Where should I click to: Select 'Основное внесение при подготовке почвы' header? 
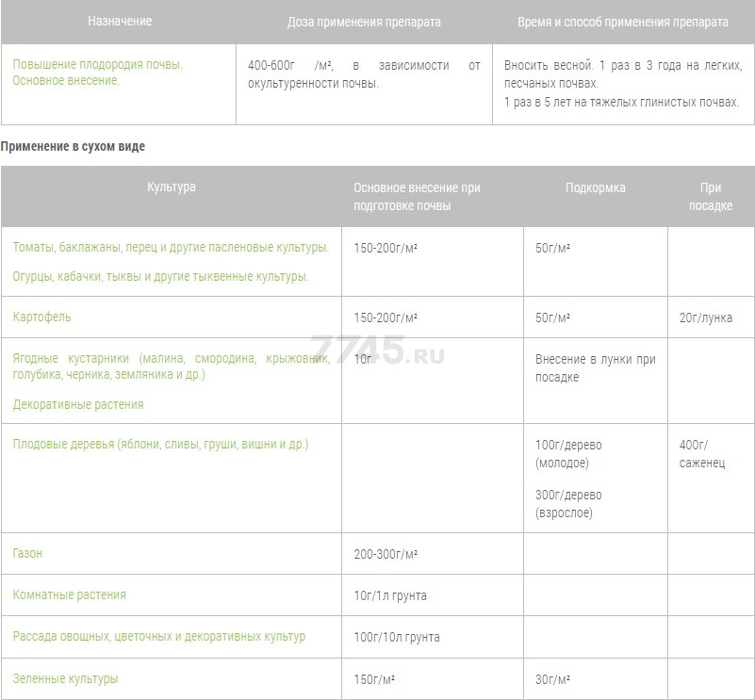(417, 196)
